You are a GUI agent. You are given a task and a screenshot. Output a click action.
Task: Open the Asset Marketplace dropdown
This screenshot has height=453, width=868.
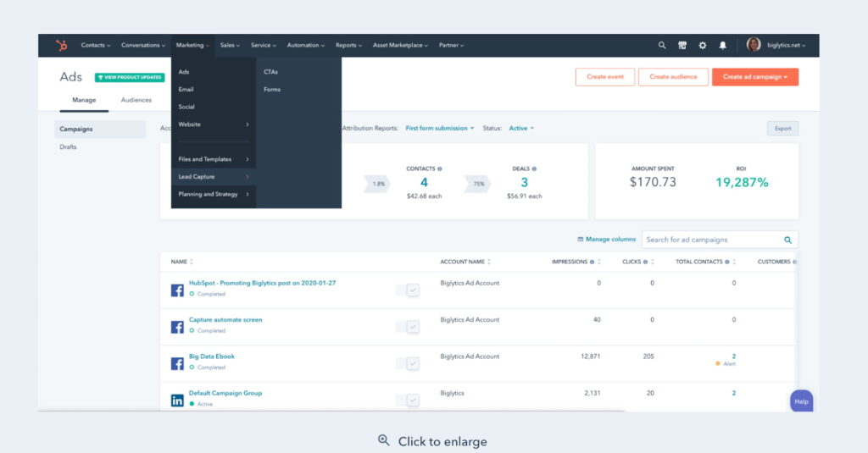point(400,46)
